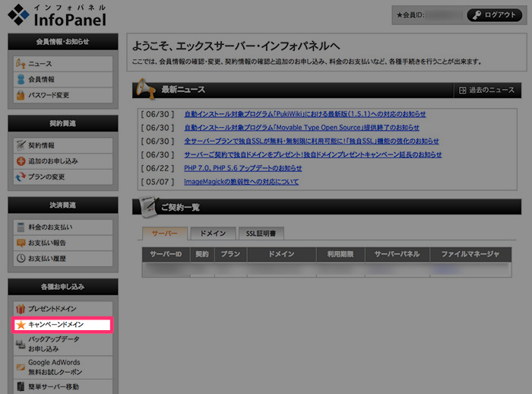This screenshot has width=532, height=394.
Task: Open the ImageMagick脆弱性 news link
Action: [x=241, y=182]
